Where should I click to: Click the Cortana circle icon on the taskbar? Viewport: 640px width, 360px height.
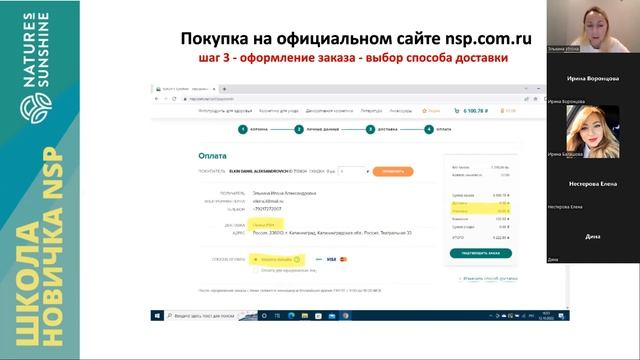264,316
